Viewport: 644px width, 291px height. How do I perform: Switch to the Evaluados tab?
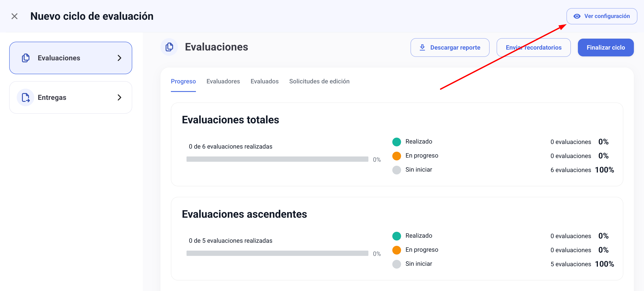click(264, 81)
